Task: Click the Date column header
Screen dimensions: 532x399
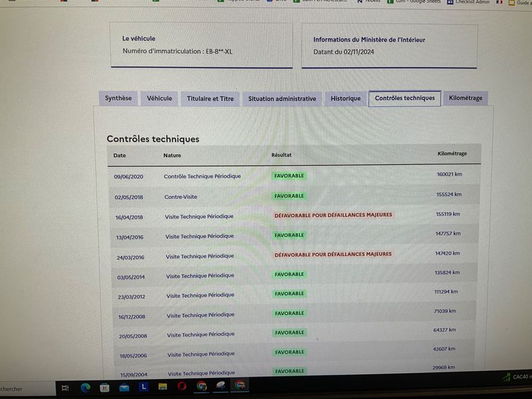Action: (120, 156)
